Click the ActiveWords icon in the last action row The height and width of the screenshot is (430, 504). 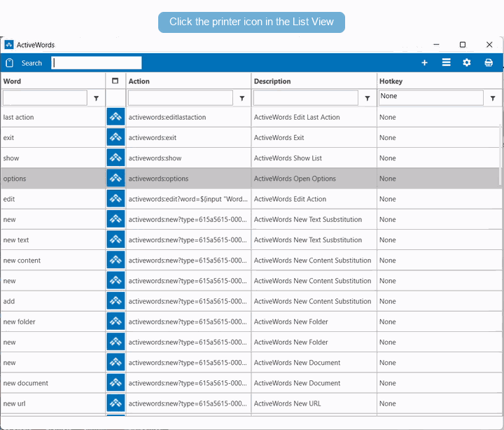click(115, 117)
